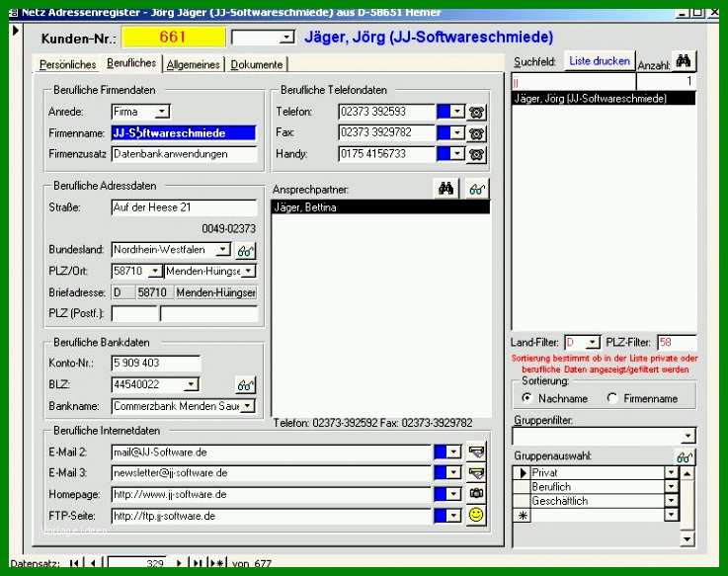Viewport: 728px width, 576px height.
Task: Create new record with the asterisk navigation button
Action: (x=217, y=563)
